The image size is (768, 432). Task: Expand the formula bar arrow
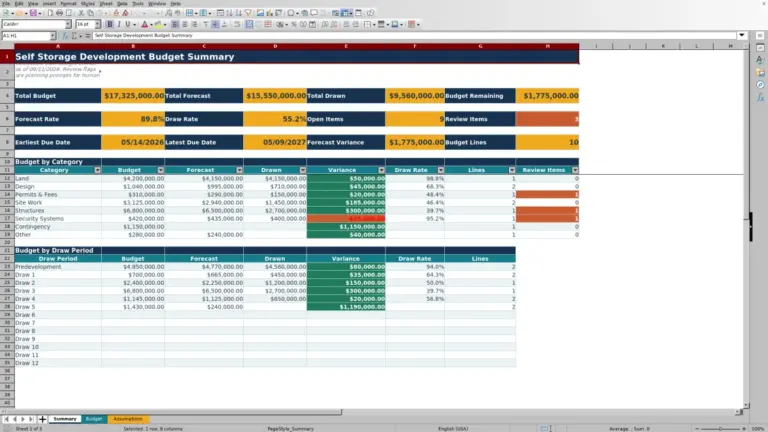click(x=742, y=35)
